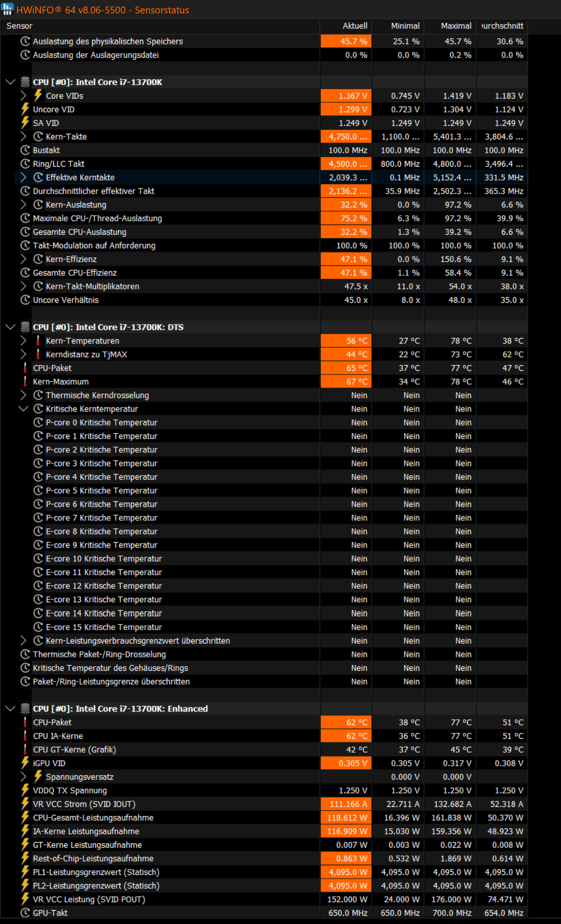Click the lightning icon beside iGPU VID
The height and width of the screenshot is (924, 561).
25,763
